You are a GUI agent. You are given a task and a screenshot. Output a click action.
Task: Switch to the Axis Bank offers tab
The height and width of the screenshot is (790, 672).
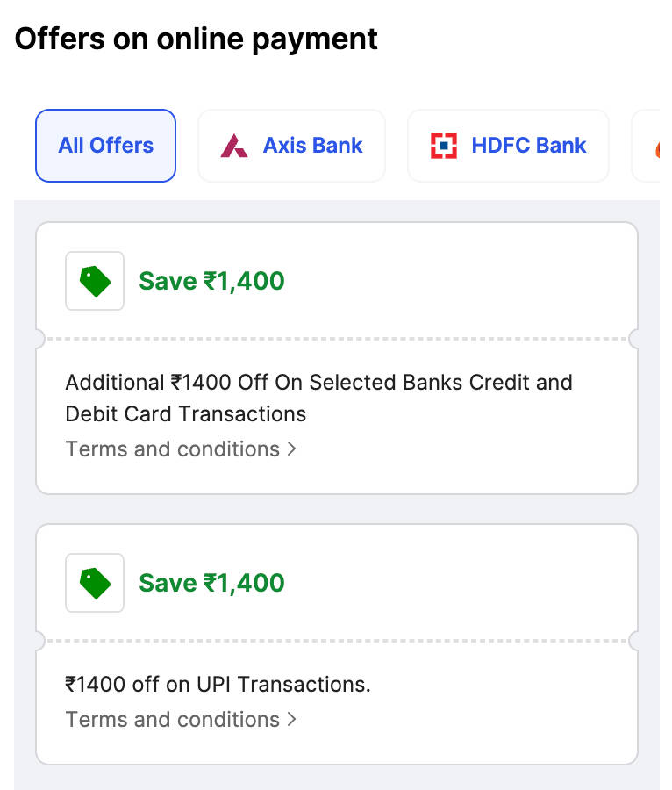click(312, 146)
